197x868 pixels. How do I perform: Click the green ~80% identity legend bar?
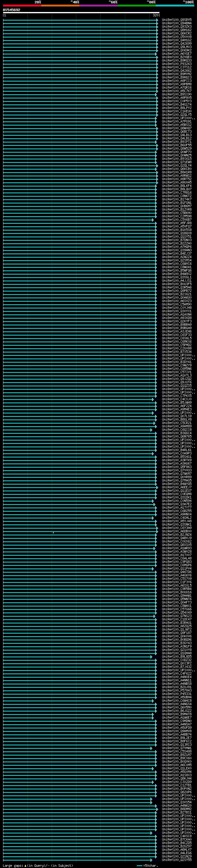(137, 6)
